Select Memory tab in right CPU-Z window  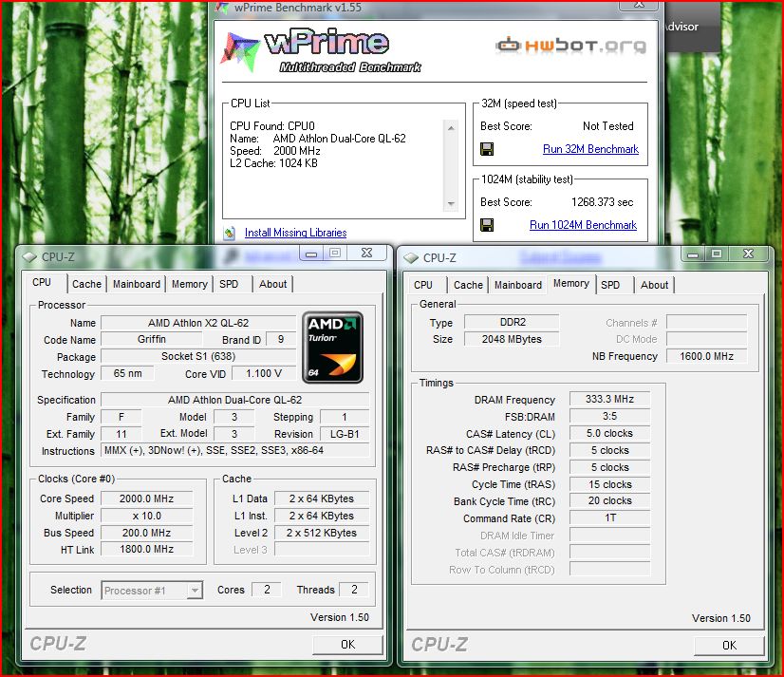tap(571, 284)
